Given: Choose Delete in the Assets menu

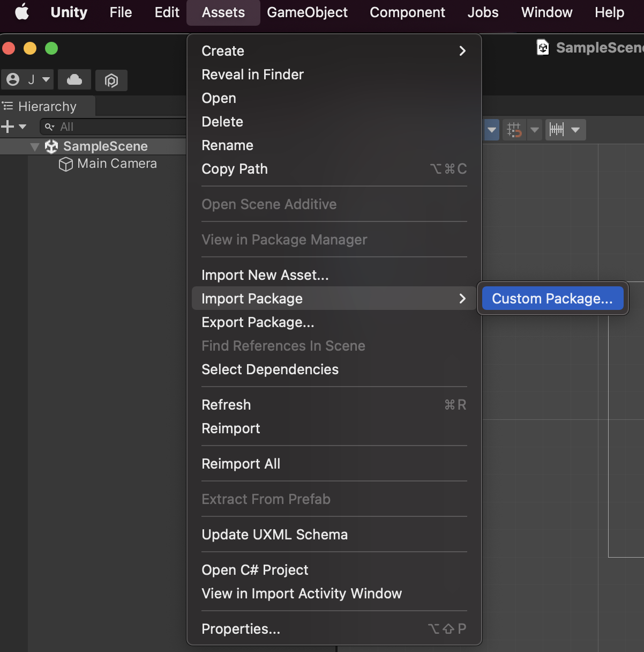Looking at the screenshot, I should pyautogui.click(x=334, y=122).
